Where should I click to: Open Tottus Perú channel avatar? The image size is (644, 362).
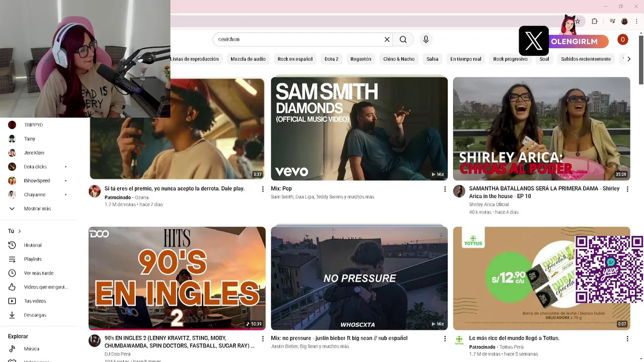(459, 341)
